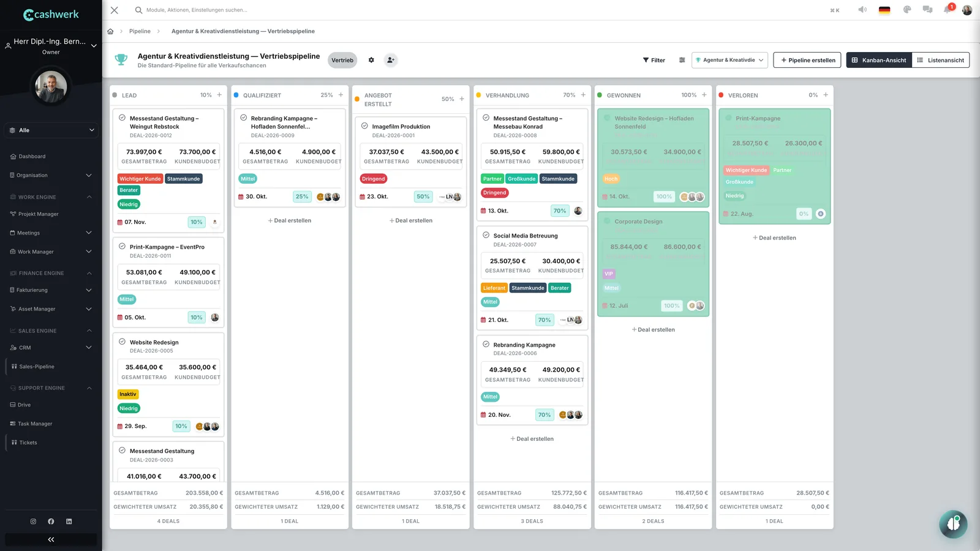Viewport: 980px width, 551px height.
Task: Click the German flag language icon
Action: pyautogui.click(x=884, y=10)
